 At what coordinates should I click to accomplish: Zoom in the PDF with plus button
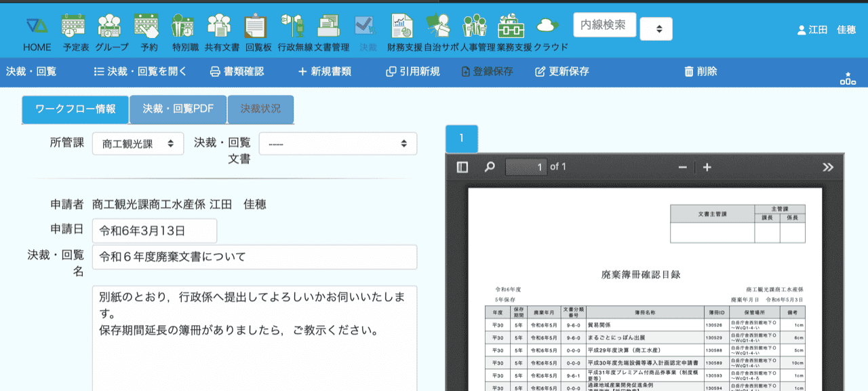[707, 167]
